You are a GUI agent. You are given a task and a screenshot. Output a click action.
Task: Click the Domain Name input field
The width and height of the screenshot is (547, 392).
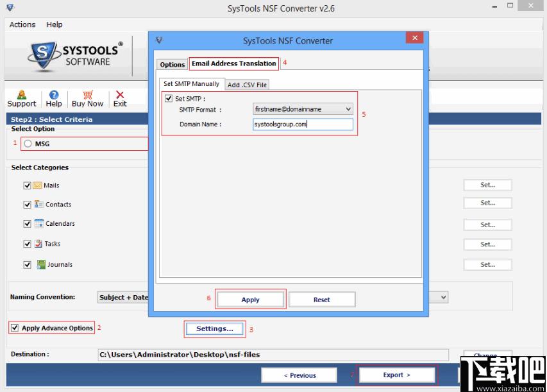coord(303,124)
